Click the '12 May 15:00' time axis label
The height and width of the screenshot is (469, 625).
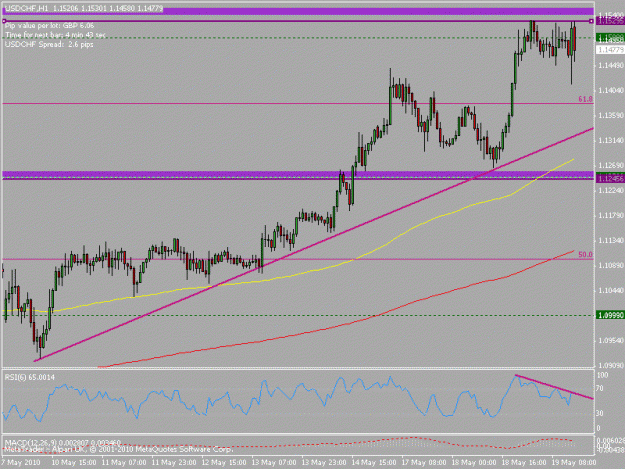tap(224, 462)
